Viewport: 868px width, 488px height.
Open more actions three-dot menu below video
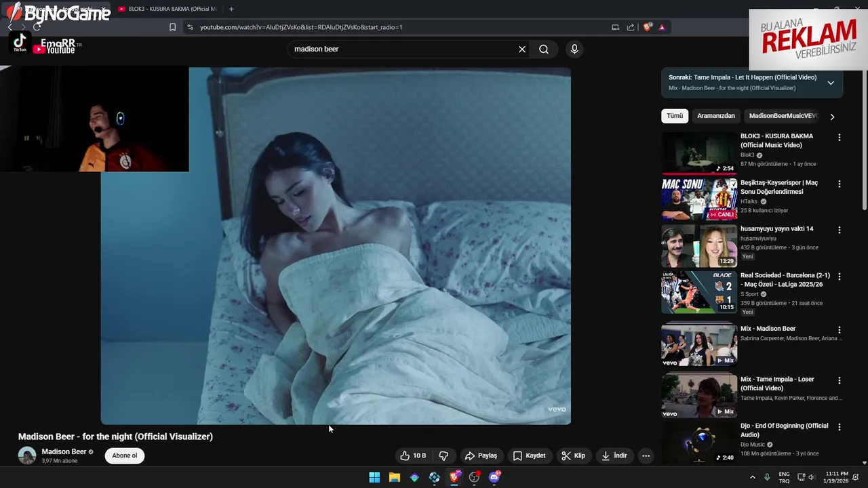point(646,456)
